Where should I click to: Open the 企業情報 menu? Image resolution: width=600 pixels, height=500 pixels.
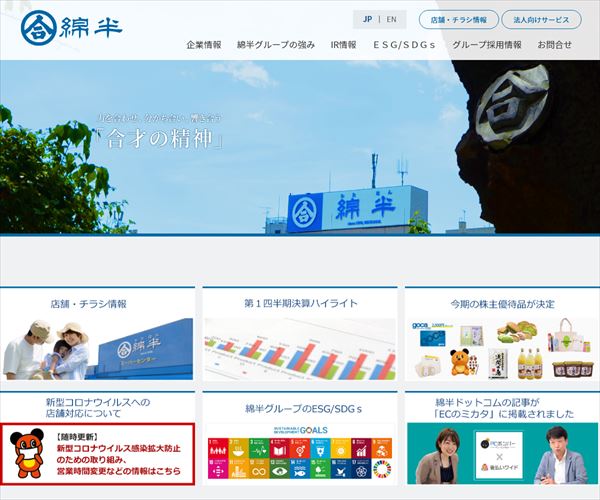204,45
